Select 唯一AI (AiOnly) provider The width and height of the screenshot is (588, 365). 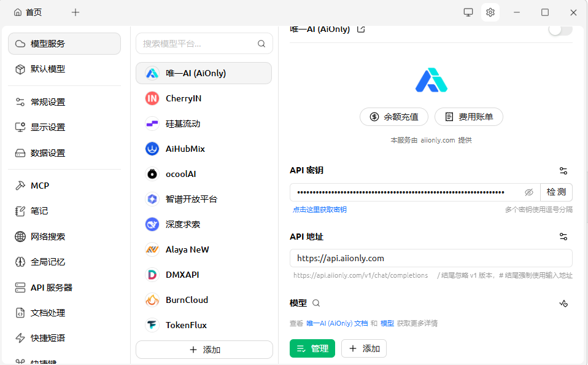click(204, 73)
